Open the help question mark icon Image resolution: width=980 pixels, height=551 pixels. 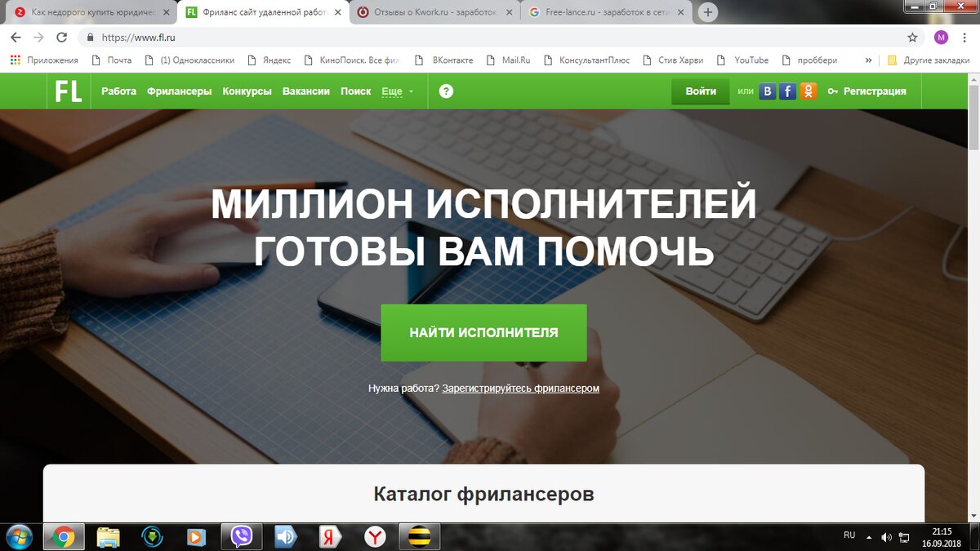(446, 91)
